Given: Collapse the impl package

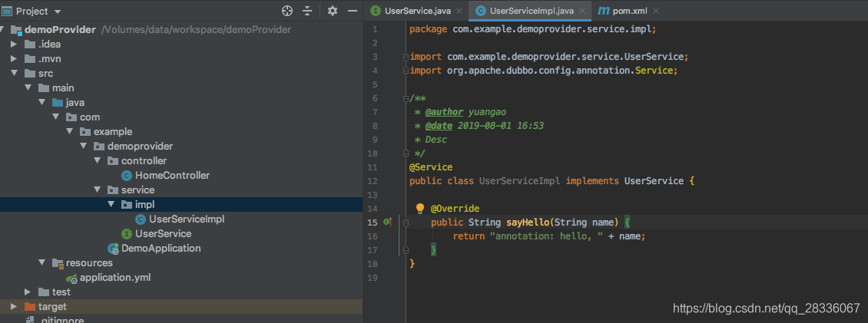Looking at the screenshot, I should [111, 205].
